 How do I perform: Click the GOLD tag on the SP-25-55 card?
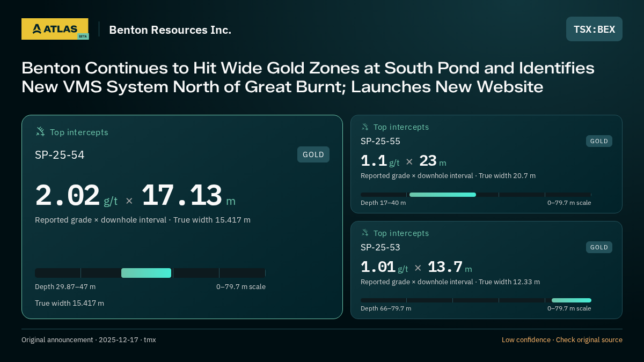[x=599, y=141]
